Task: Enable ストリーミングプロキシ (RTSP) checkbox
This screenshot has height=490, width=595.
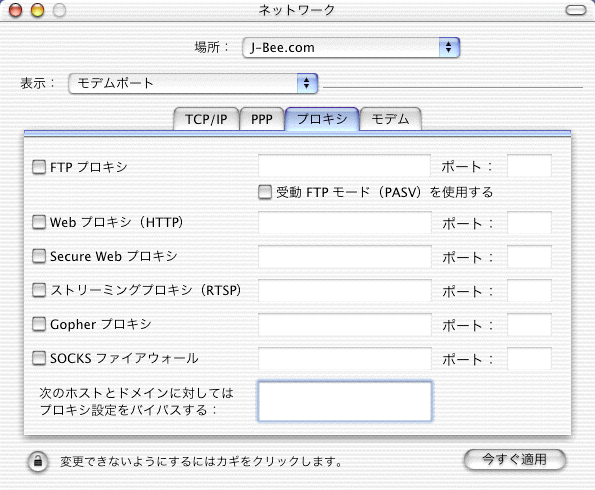Action: point(39,290)
